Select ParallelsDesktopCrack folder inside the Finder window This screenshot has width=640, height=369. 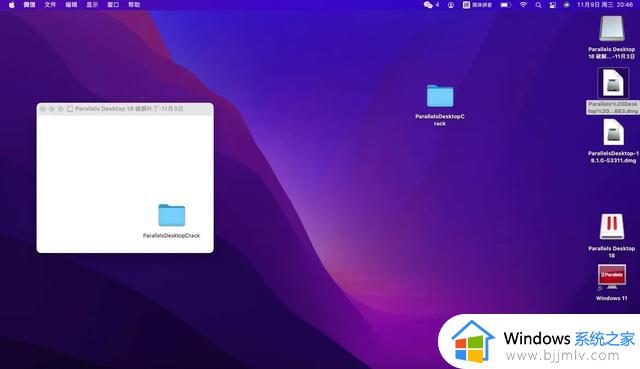pos(171,220)
